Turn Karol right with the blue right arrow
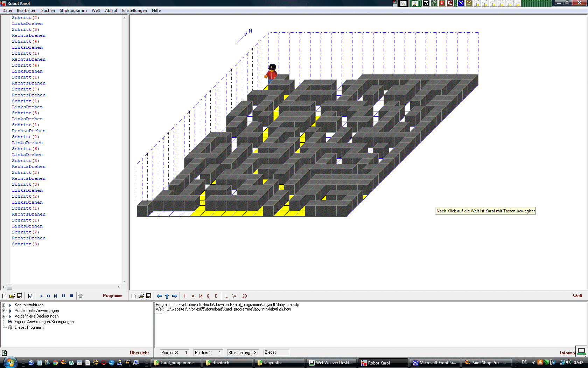588x368 pixels. pyautogui.click(x=175, y=296)
